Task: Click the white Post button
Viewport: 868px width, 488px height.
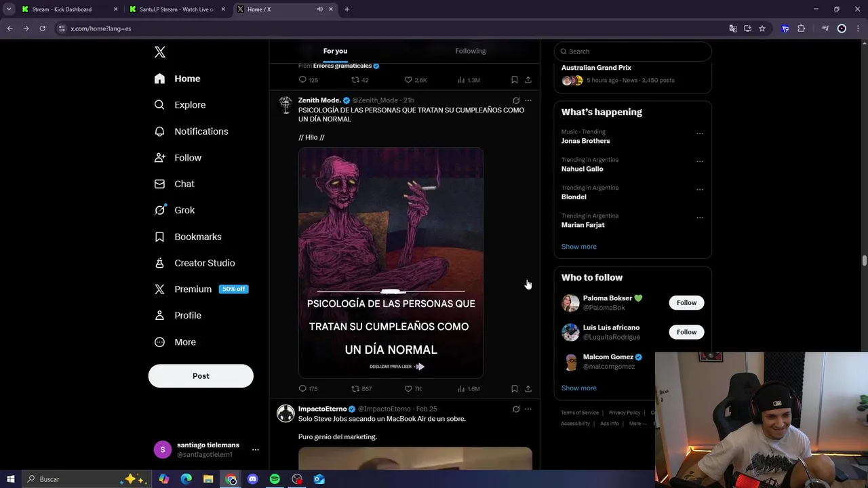Action: coord(201,376)
